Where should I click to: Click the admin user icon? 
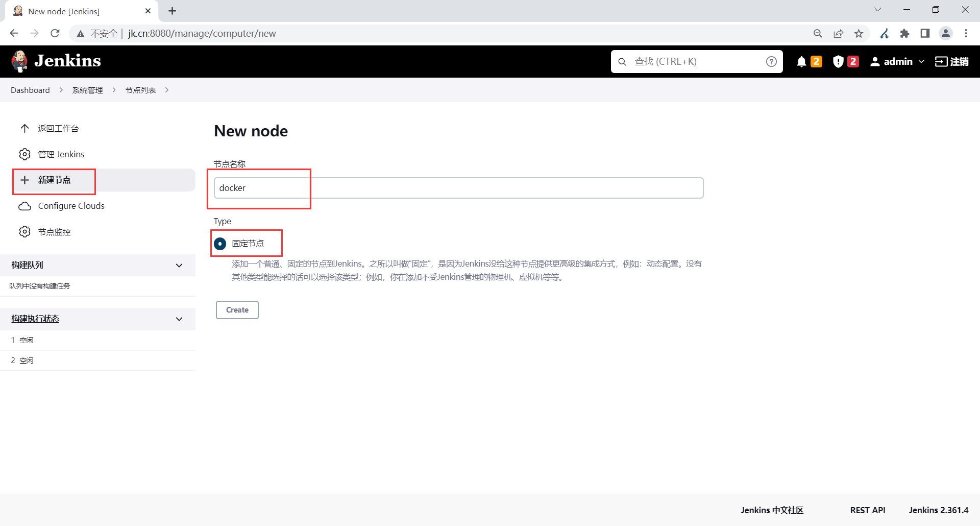pyautogui.click(x=875, y=62)
